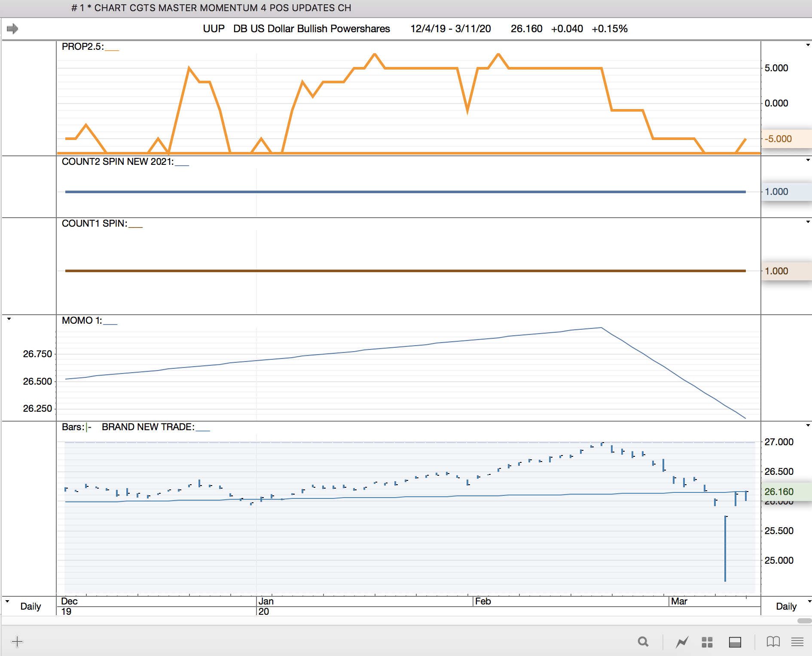Open the magnifying glass search tool
Screen dimensions: 812x656
pos(643,642)
